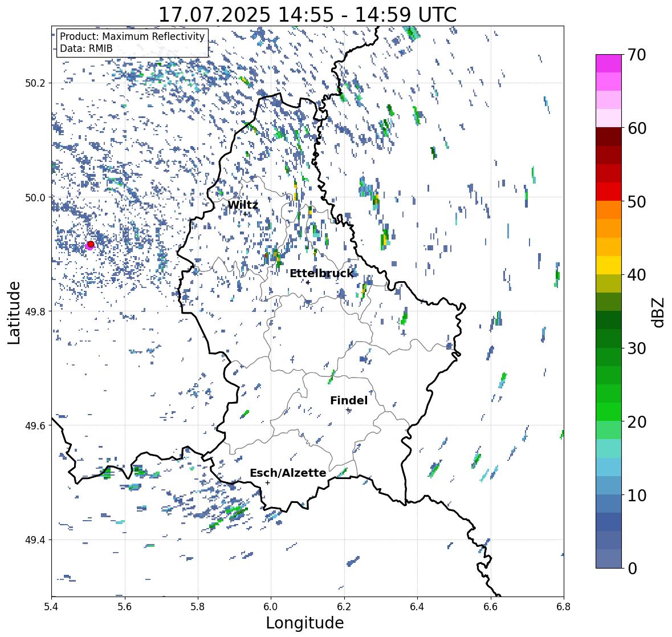This screenshot has height=637, width=672.
Task: Click the cross marker beneath Ettelbruck label
Action: 308,282
